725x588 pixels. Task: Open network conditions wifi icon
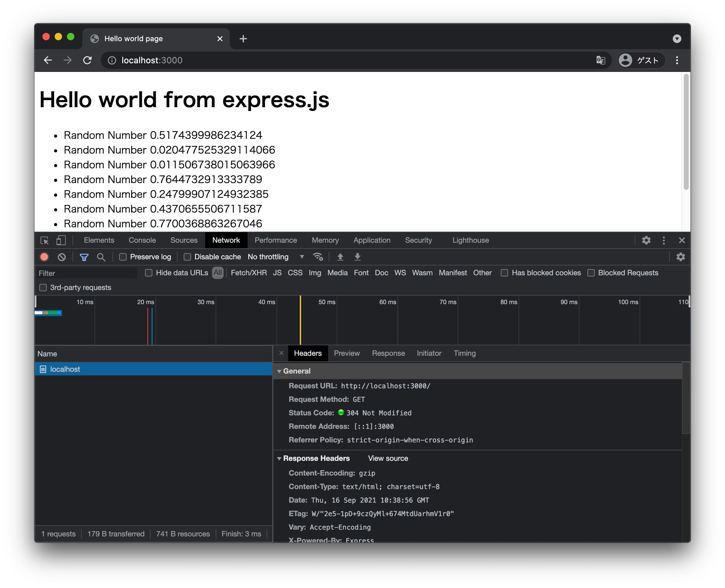[x=318, y=257]
